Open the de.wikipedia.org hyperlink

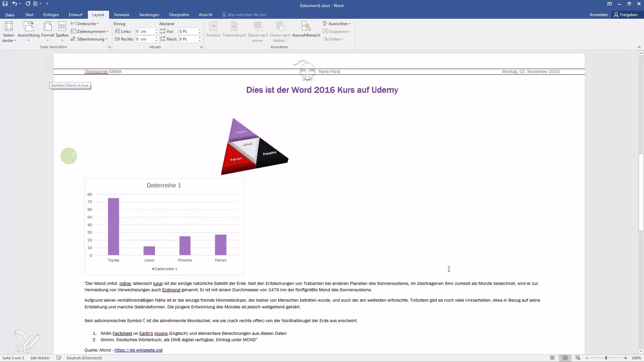pyautogui.click(x=138, y=350)
